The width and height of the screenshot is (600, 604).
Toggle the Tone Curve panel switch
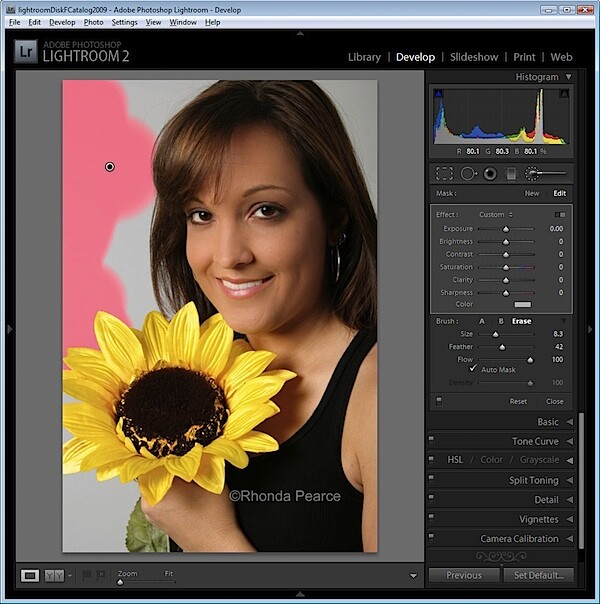(431, 439)
